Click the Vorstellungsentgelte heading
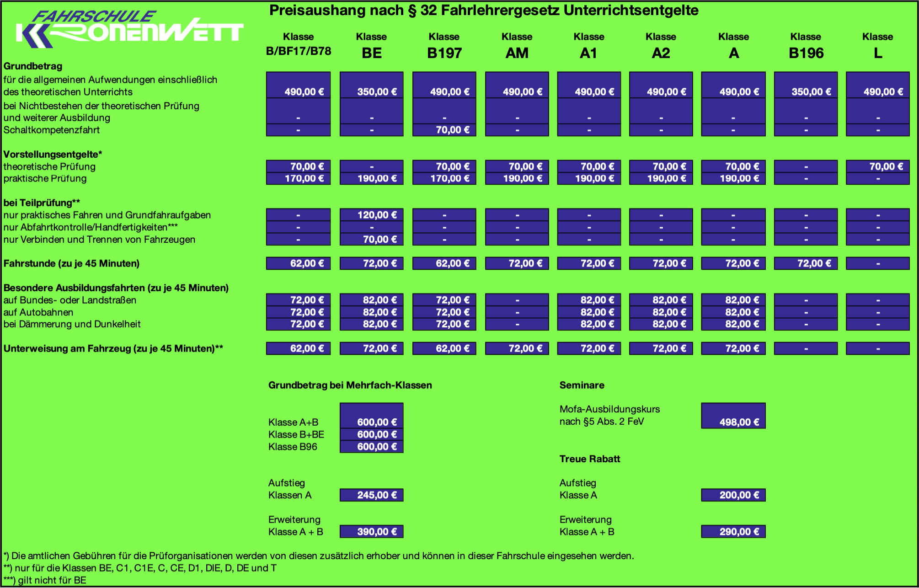The height and width of the screenshot is (588, 919). coord(53,155)
